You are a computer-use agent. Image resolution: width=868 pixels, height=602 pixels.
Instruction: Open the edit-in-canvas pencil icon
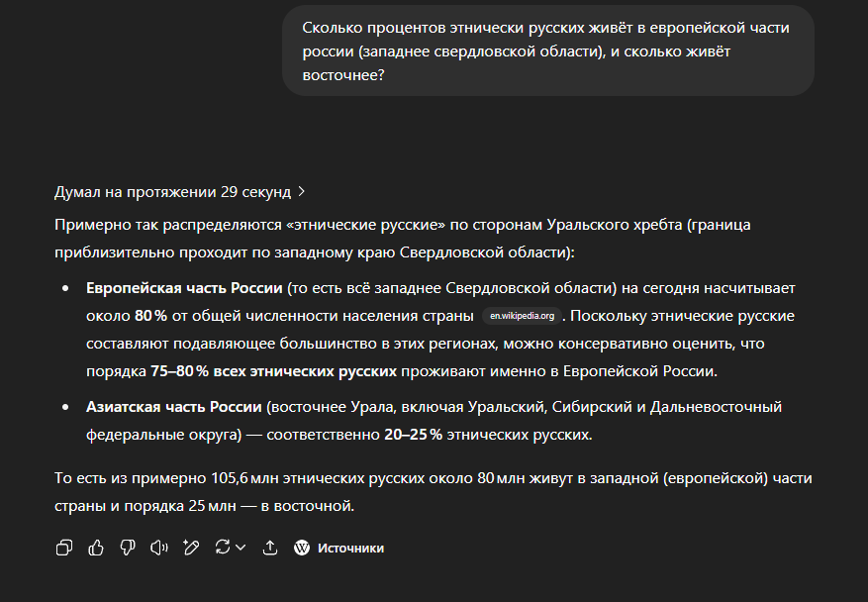coord(191,548)
